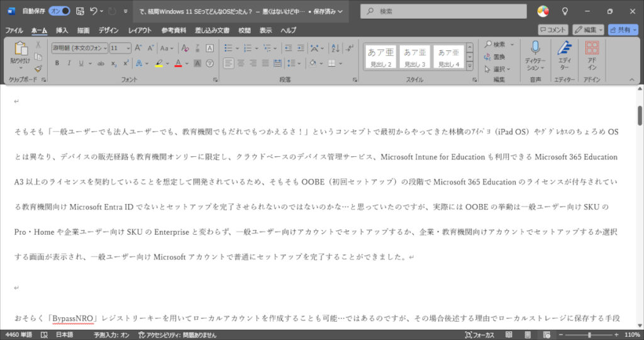Screen dimensions: 644x340
Task: Switch to read mode view icon
Action: pos(508,335)
